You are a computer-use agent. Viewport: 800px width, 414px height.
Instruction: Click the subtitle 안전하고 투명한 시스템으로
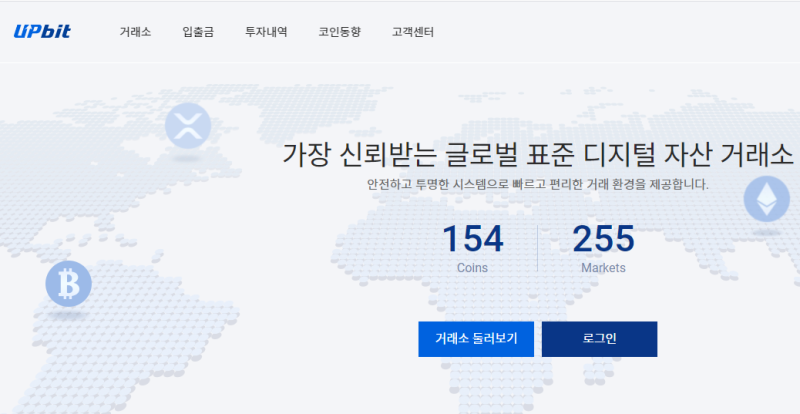click(x=438, y=184)
